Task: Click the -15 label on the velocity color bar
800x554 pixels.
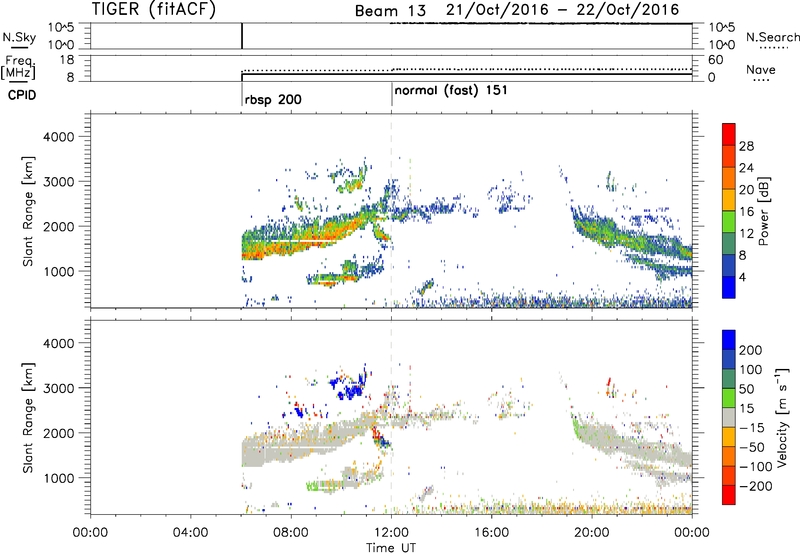Action: (x=752, y=428)
